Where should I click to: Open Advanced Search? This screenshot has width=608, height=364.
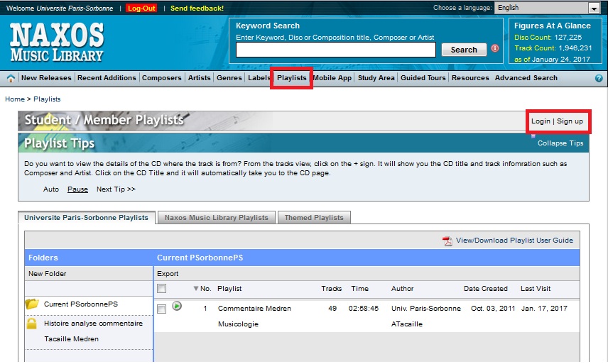tap(526, 78)
